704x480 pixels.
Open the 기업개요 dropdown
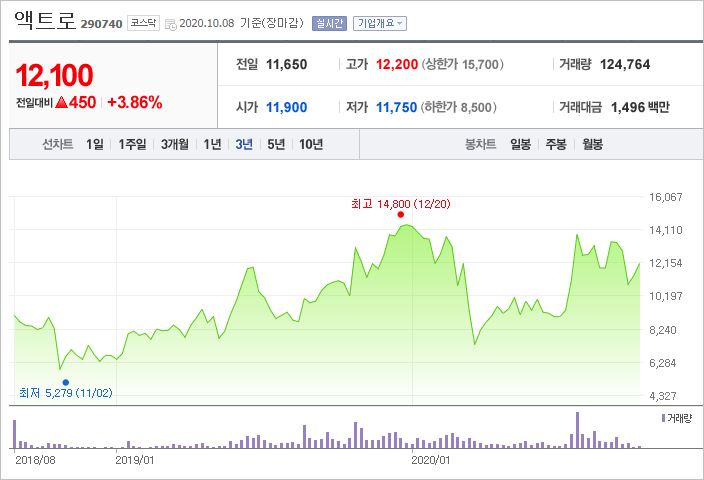click(380, 23)
